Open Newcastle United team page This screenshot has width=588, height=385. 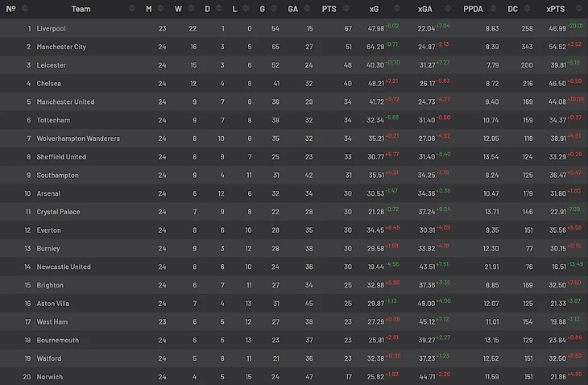tap(64, 267)
